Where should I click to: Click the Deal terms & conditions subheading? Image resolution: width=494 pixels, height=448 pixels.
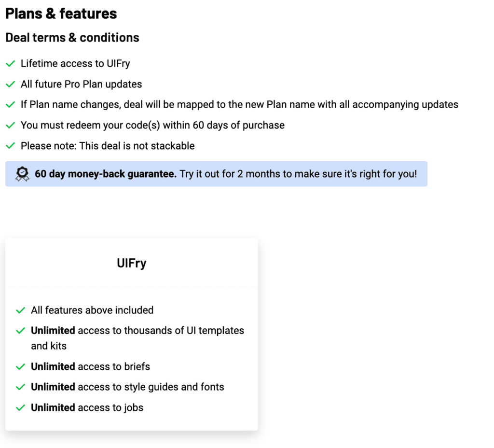click(72, 38)
